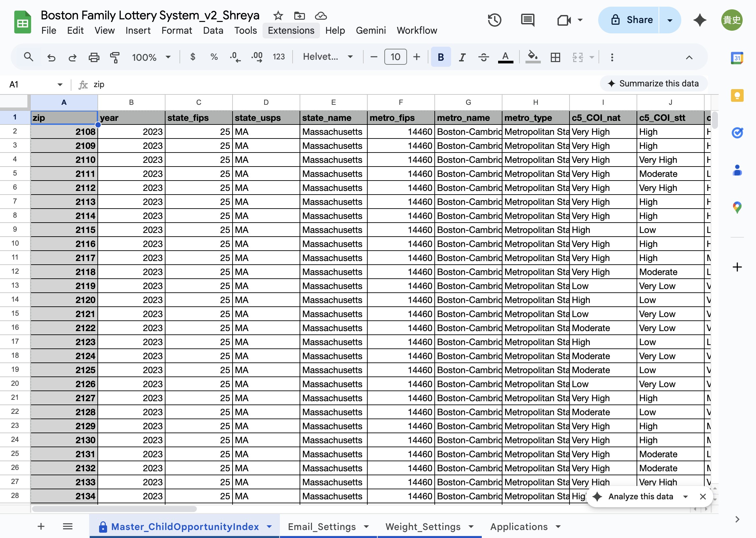
Task: Open Google Keep side panel
Action: (x=737, y=95)
